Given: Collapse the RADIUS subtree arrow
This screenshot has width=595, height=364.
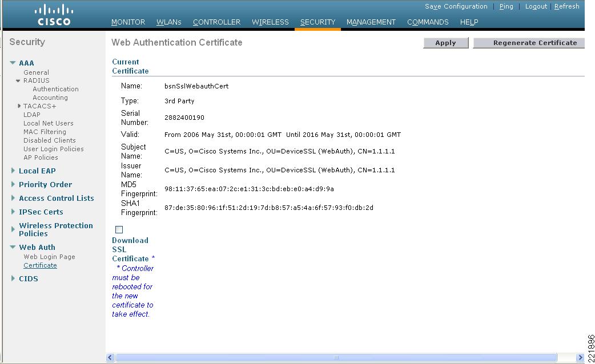Looking at the screenshot, I should click(x=18, y=81).
